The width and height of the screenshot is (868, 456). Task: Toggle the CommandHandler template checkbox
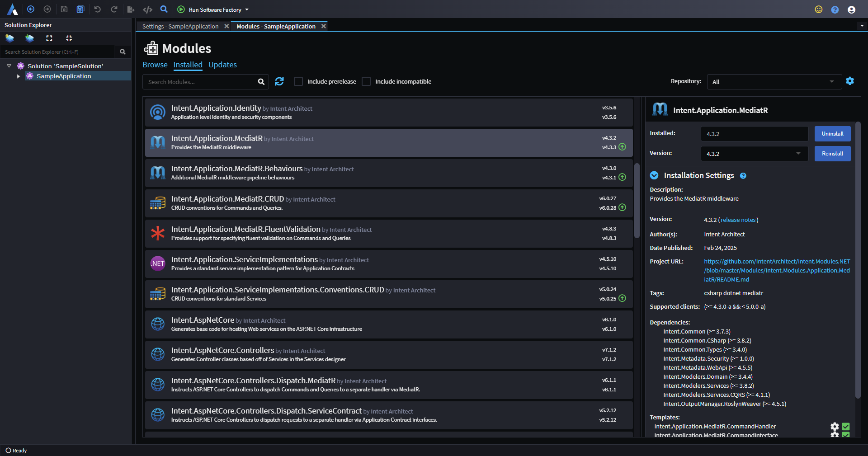point(845,426)
